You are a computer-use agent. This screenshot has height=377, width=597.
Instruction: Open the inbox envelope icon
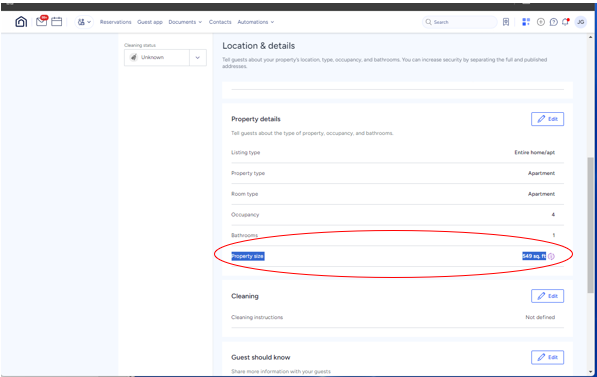pyautogui.click(x=42, y=21)
